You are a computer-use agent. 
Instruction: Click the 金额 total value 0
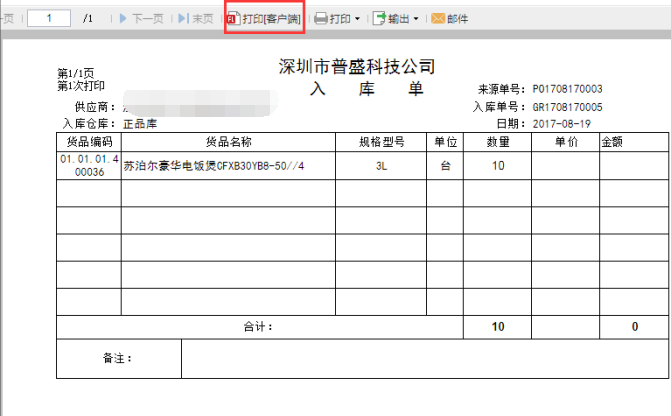click(634, 327)
